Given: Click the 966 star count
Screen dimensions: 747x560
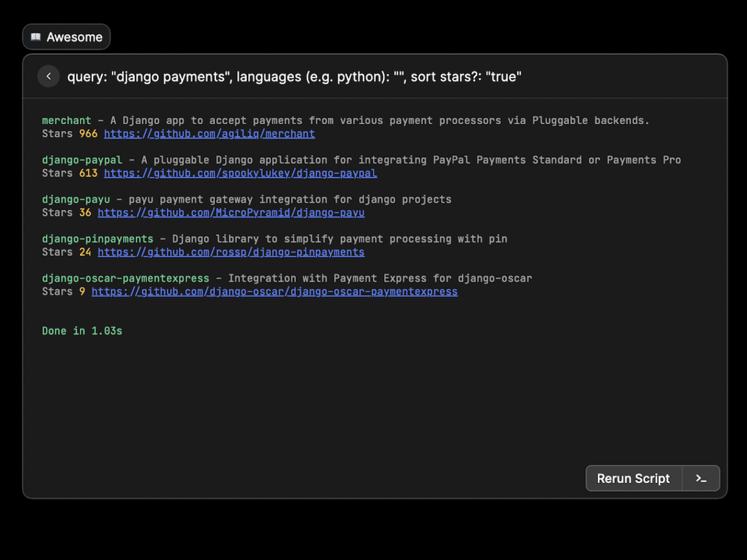Looking at the screenshot, I should coord(88,134).
